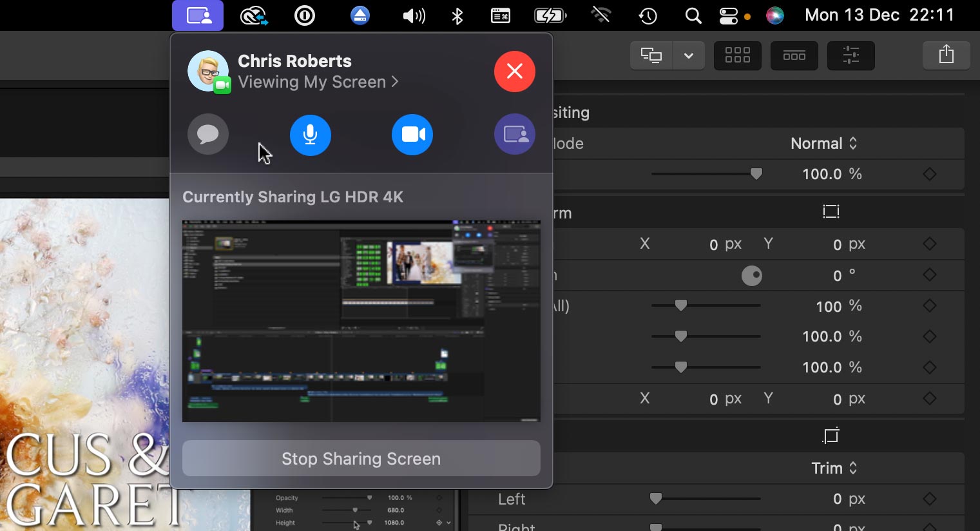Click the slider handle beside 100 %

[681, 305]
